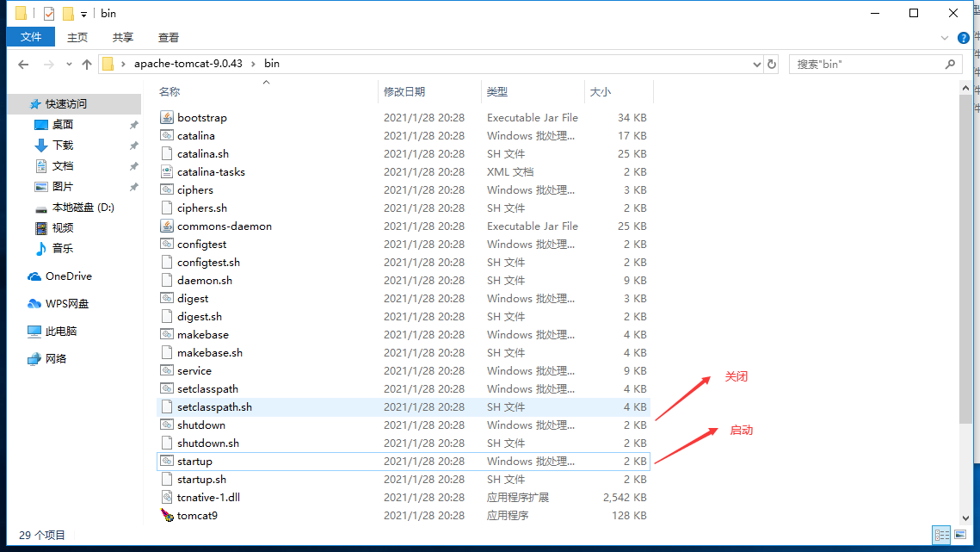The image size is (980, 552).
Task: Click the commons-daemon jar icon
Action: tap(167, 226)
